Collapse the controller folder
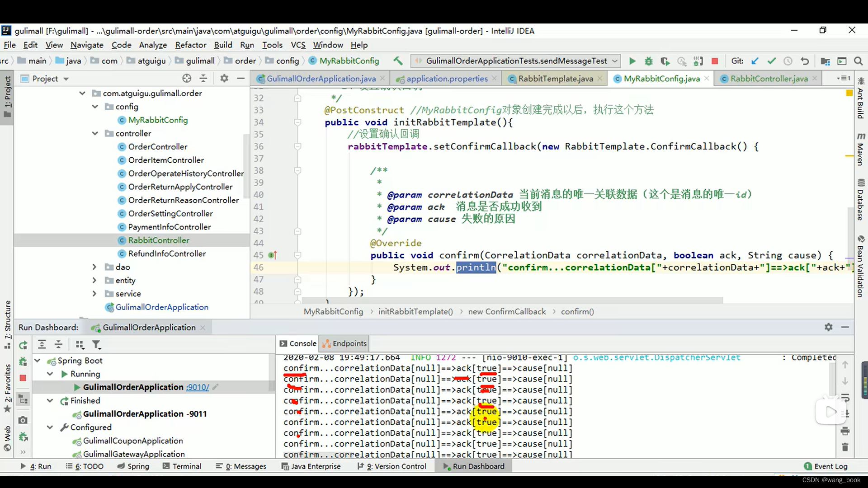Image resolution: width=868 pixels, height=488 pixels. [95, 133]
